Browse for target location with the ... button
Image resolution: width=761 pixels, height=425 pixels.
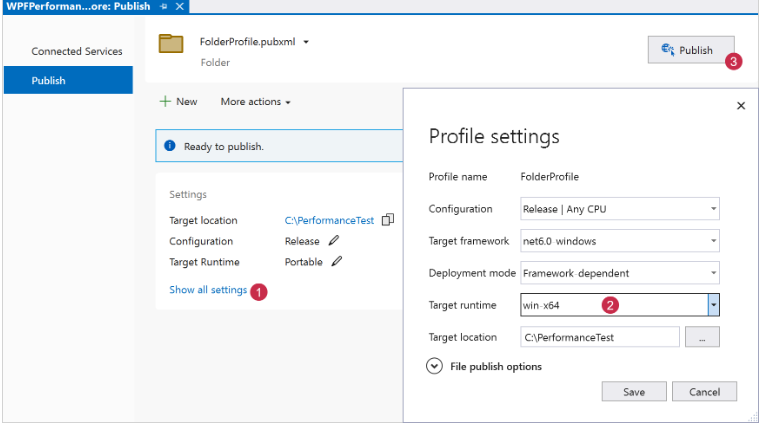(x=702, y=337)
